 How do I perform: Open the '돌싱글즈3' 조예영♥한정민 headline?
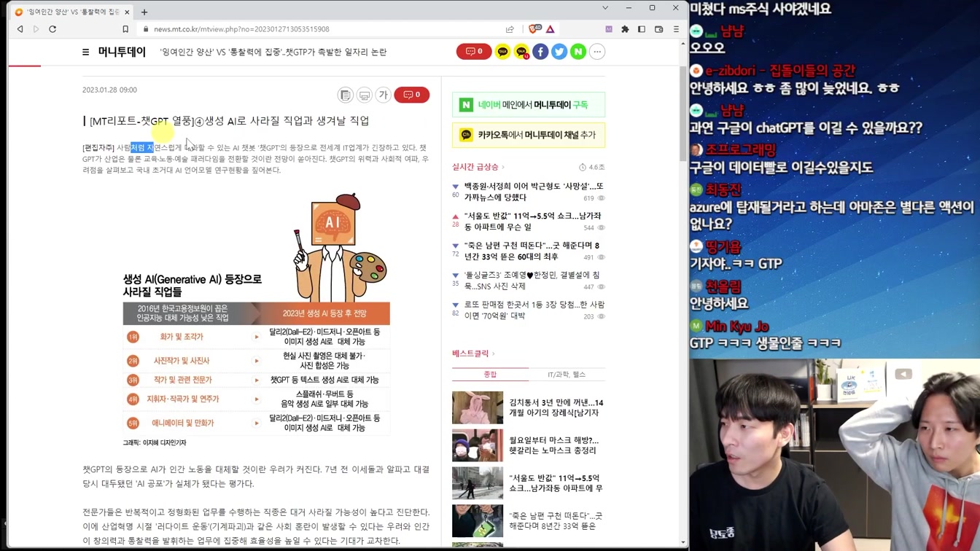532,281
